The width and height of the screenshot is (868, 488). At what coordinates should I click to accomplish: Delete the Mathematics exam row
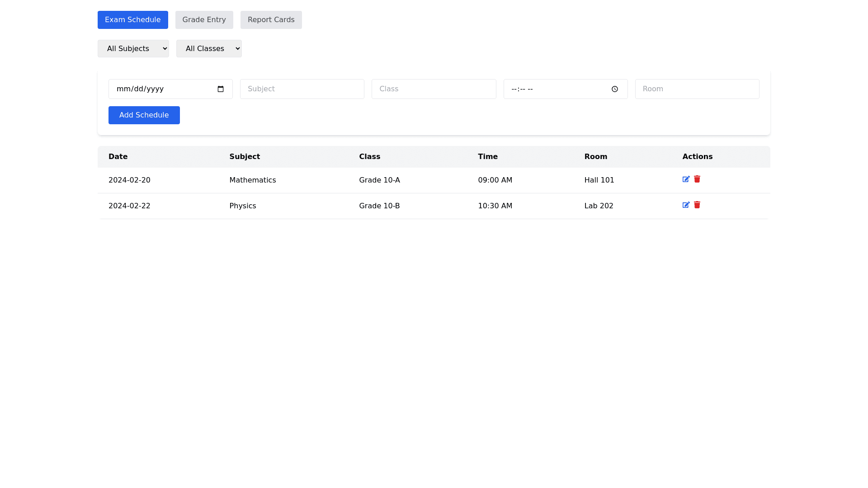pyautogui.click(x=697, y=179)
